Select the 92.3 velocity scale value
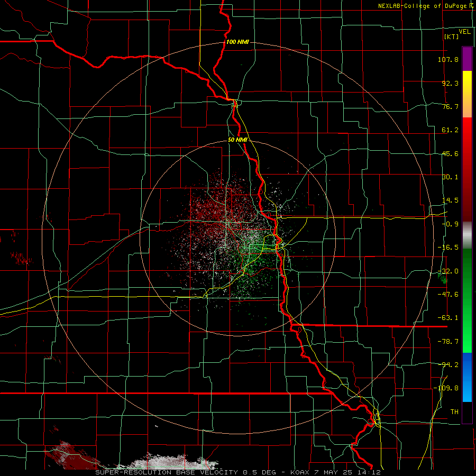The image size is (476, 476). click(450, 83)
